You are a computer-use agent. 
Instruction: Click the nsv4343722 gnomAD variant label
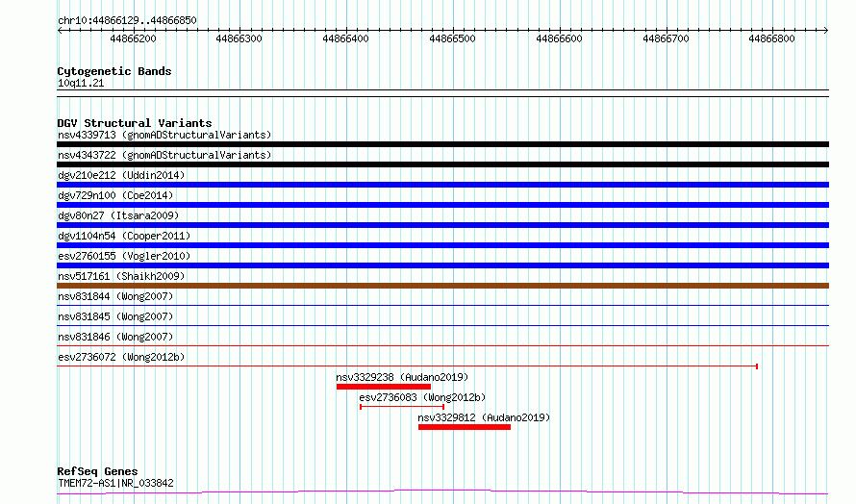pos(164,155)
